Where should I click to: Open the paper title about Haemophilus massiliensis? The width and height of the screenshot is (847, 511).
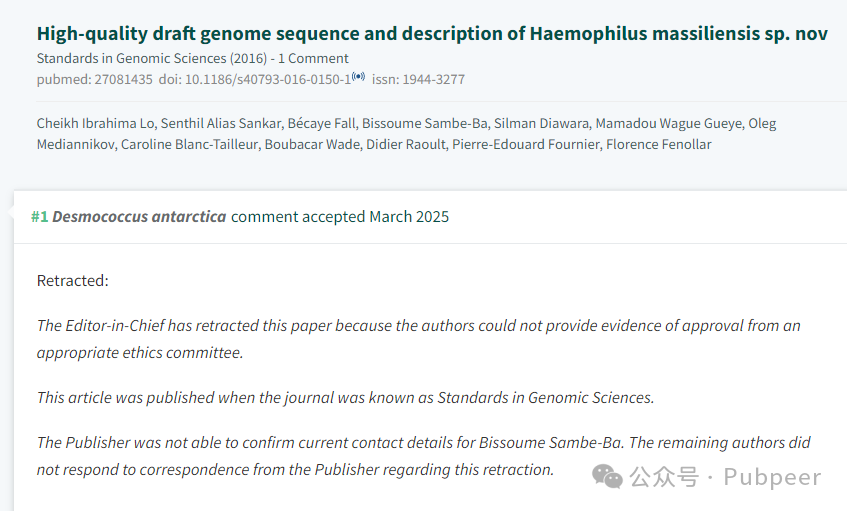(432, 33)
